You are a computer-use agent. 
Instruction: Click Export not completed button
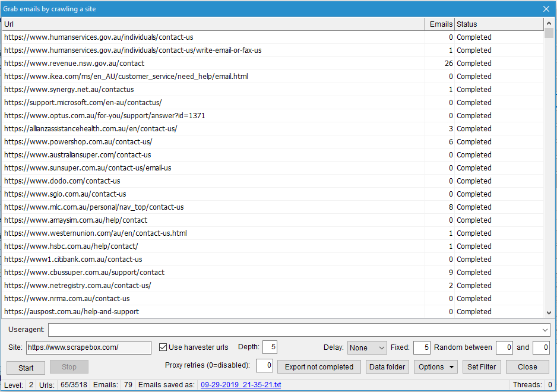[x=319, y=367]
